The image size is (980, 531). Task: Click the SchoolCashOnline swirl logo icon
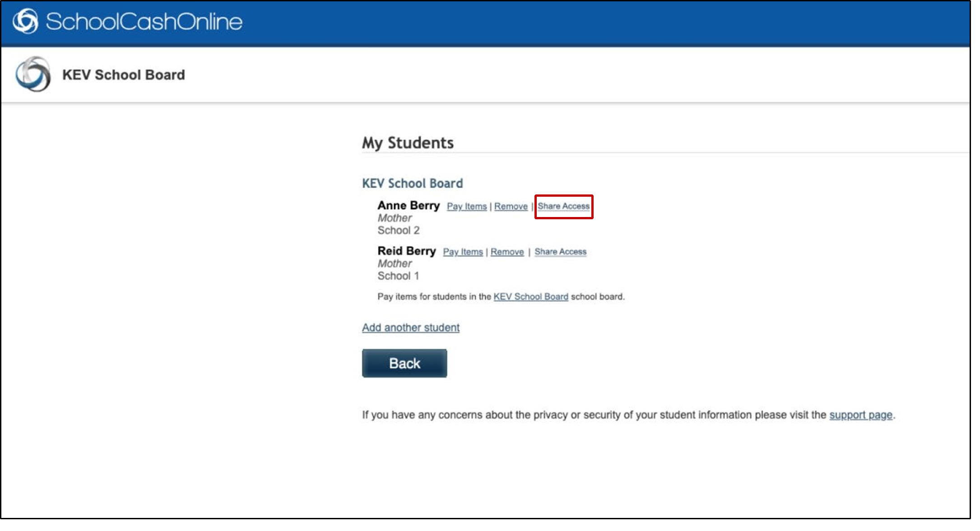click(x=25, y=21)
